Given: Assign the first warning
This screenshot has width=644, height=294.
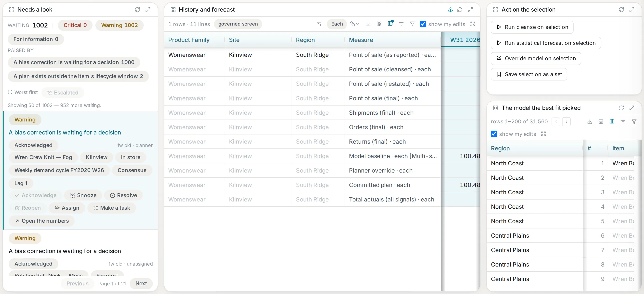Looking at the screenshot, I should point(67,208).
